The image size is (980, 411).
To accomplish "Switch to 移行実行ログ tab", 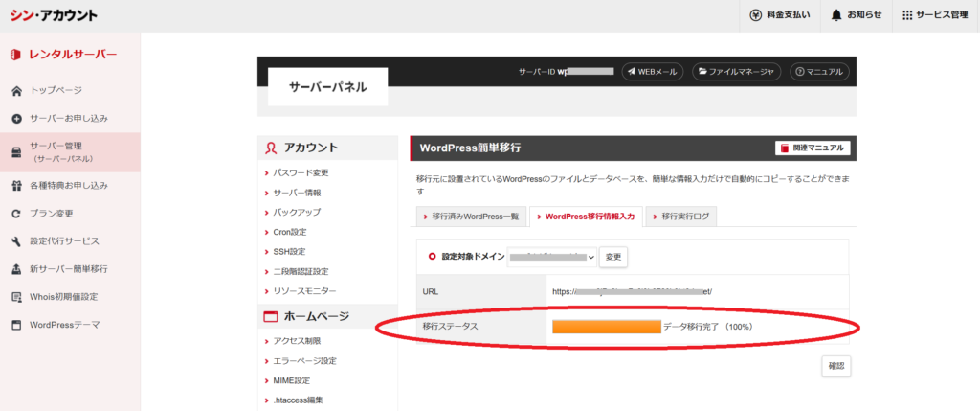I will tap(680, 217).
